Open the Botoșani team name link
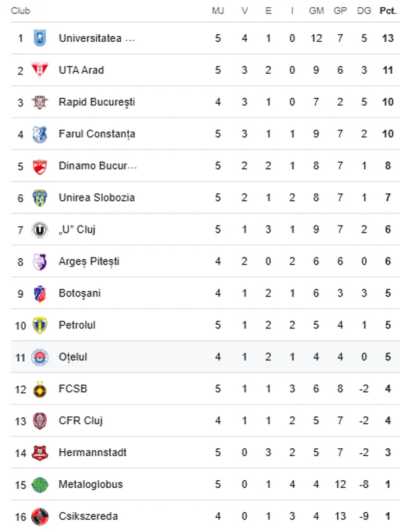400x532 pixels. click(x=79, y=294)
